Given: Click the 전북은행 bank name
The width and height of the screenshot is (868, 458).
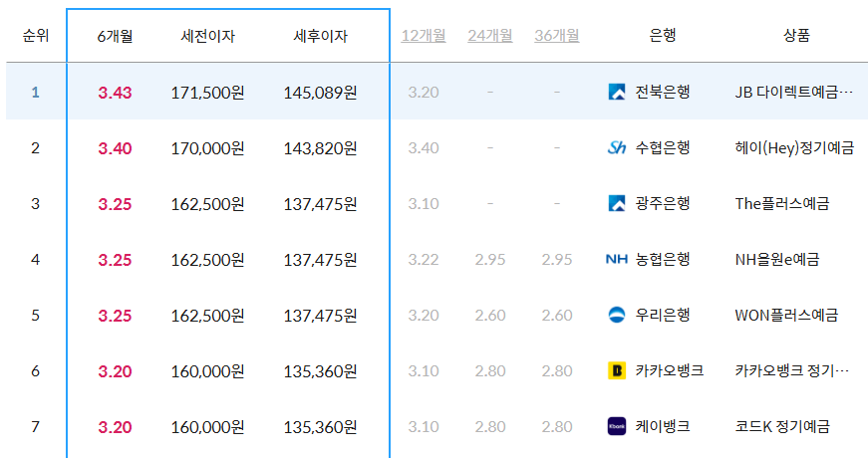Looking at the screenshot, I should point(662,92).
